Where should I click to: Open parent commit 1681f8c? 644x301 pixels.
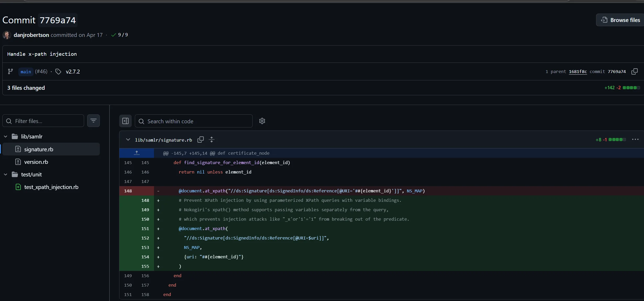pyautogui.click(x=578, y=71)
